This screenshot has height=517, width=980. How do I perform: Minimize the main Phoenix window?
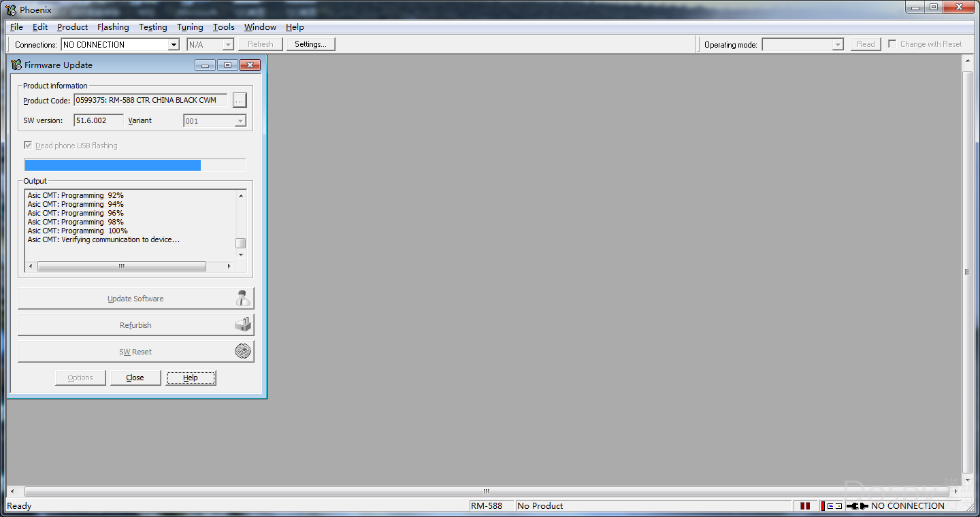pos(916,7)
